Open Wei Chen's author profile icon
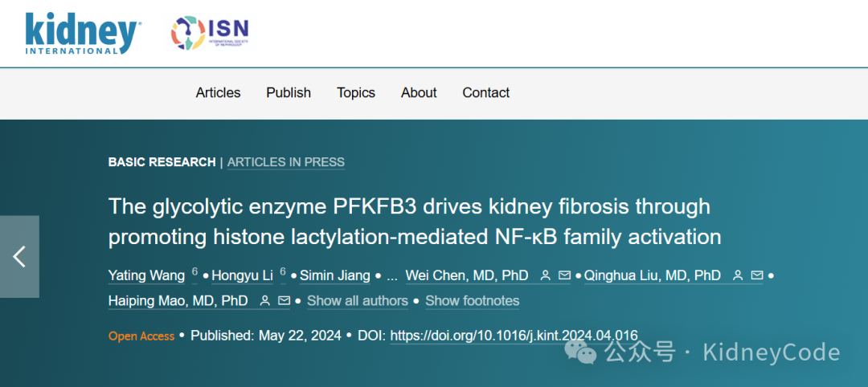This screenshot has height=387, width=868. point(545,275)
